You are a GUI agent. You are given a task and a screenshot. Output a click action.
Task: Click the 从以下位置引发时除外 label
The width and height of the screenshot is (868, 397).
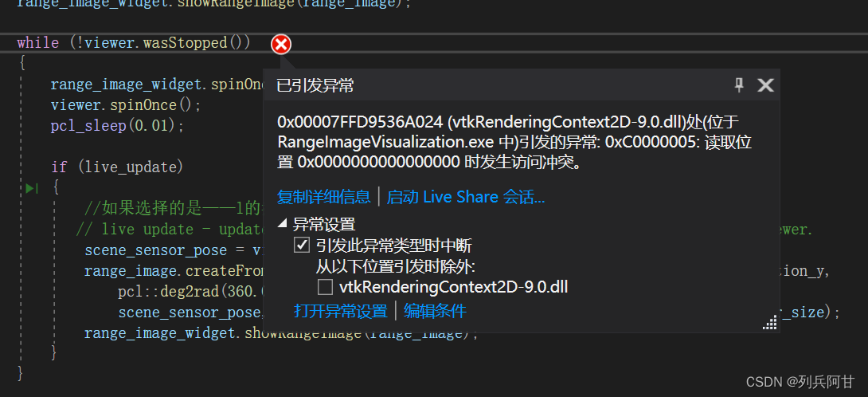pos(396,266)
